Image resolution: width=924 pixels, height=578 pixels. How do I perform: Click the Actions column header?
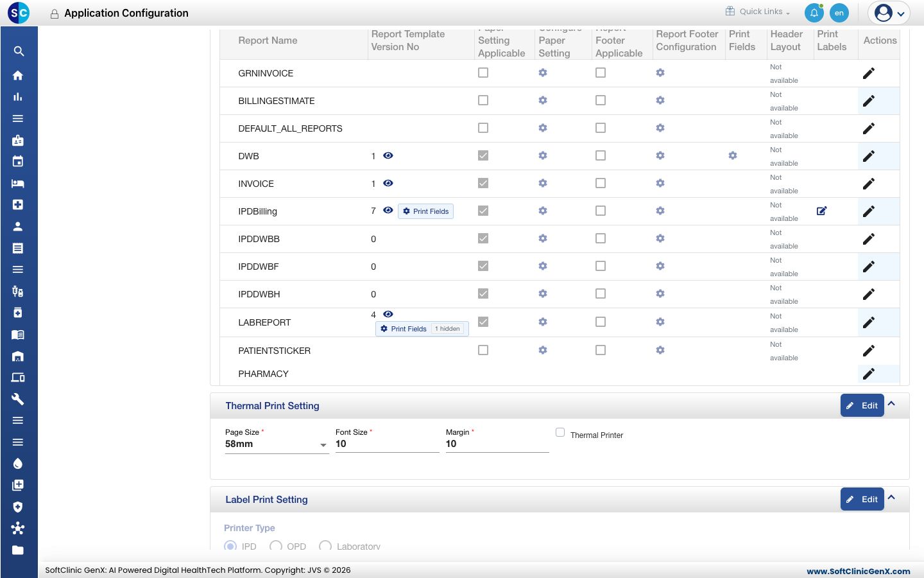[x=880, y=40]
